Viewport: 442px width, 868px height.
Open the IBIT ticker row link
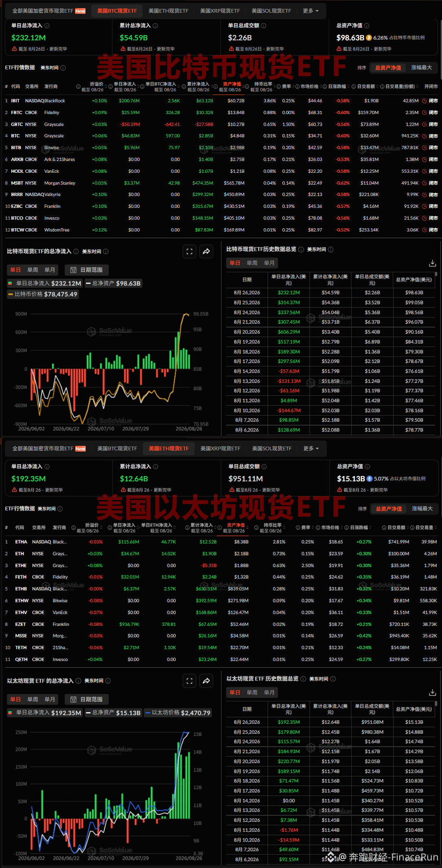pos(15,101)
